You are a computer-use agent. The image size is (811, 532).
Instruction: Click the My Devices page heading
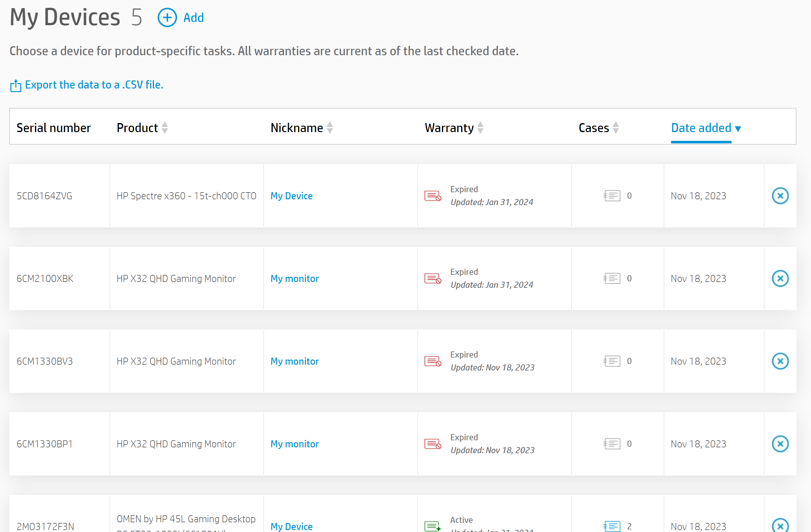coord(65,17)
